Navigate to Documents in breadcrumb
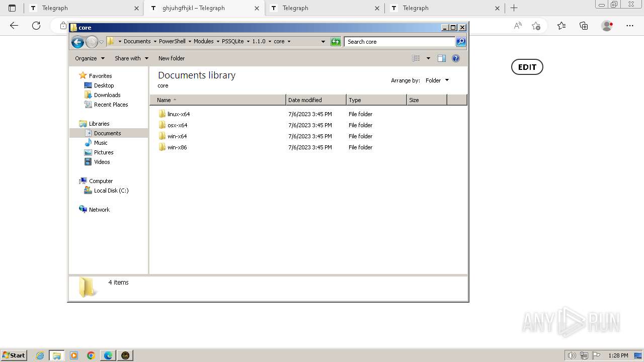This screenshot has width=644, height=362. [x=137, y=42]
